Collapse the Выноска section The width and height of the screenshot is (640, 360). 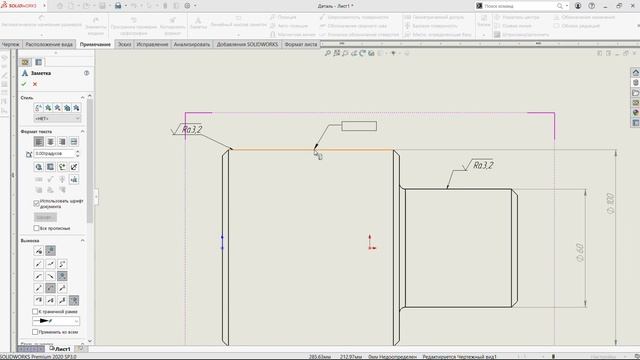[82, 240]
